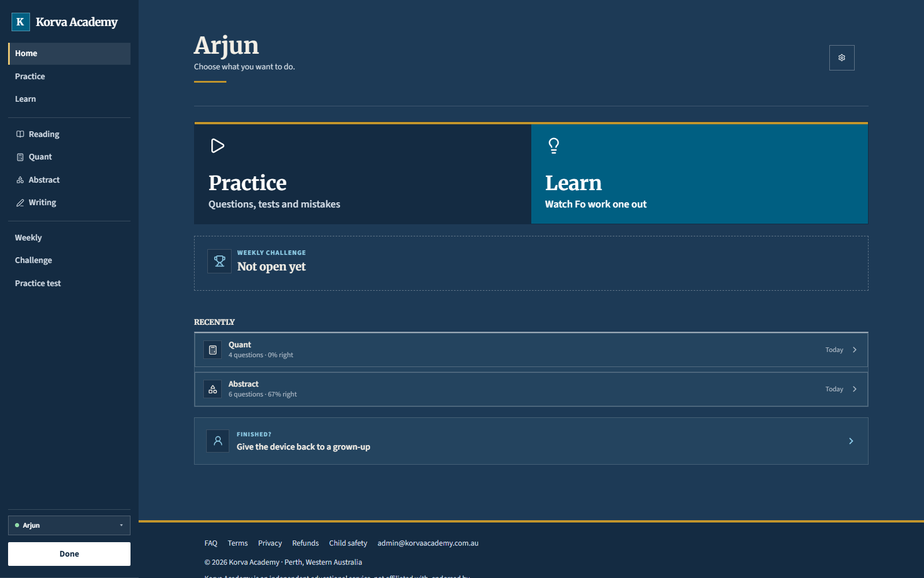This screenshot has width=924, height=578.
Task: Open the Give device back chevron
Action: pos(851,441)
